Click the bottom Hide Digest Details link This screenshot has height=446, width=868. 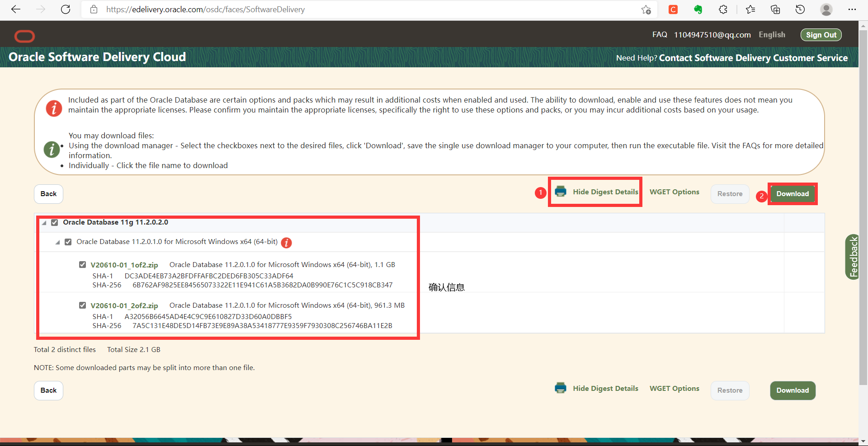click(605, 388)
